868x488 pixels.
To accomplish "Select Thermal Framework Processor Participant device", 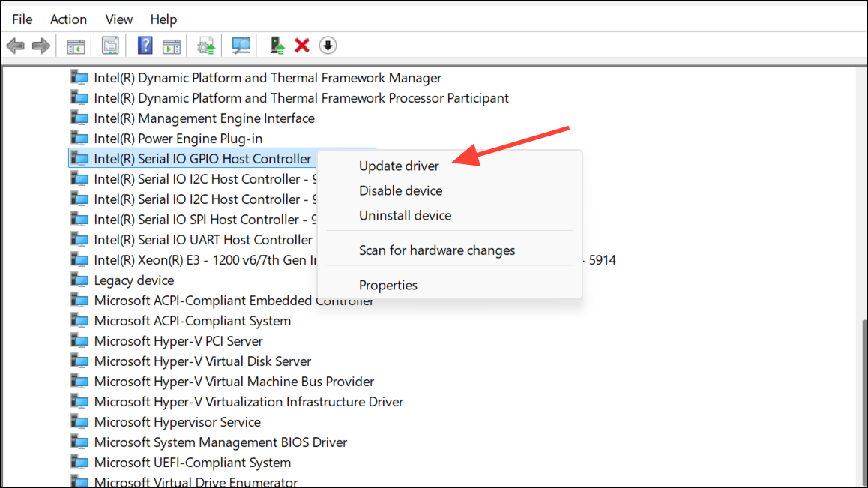I will 301,98.
